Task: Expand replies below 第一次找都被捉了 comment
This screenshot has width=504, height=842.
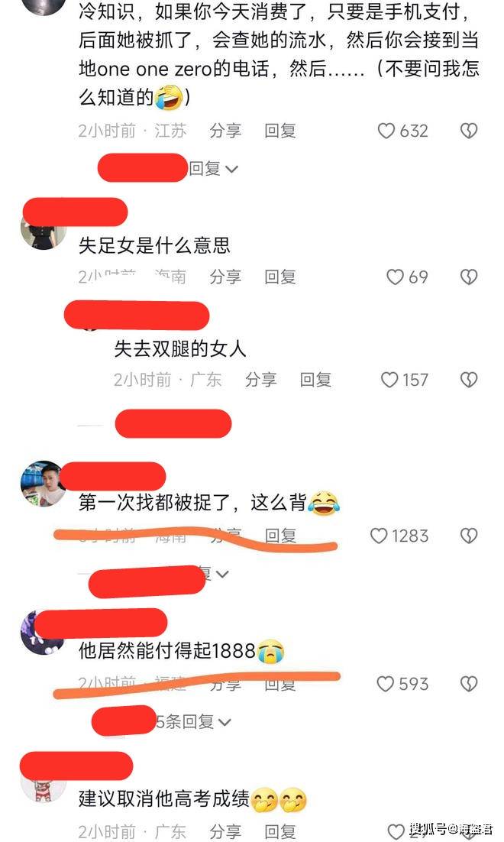Action: click(x=214, y=574)
